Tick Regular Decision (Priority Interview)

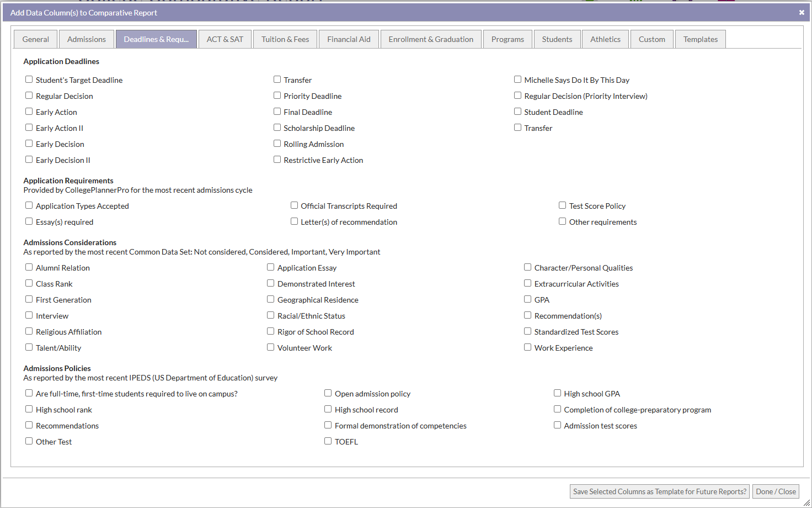click(517, 96)
